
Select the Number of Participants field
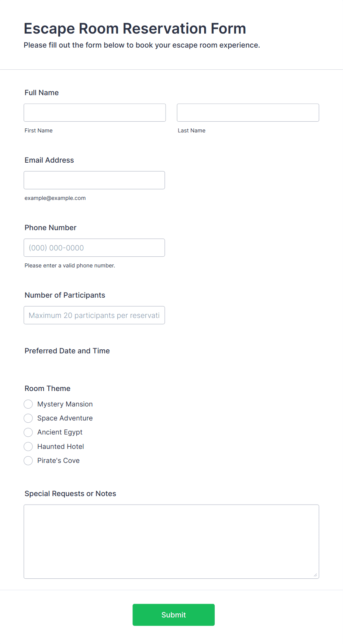pyautogui.click(x=94, y=315)
